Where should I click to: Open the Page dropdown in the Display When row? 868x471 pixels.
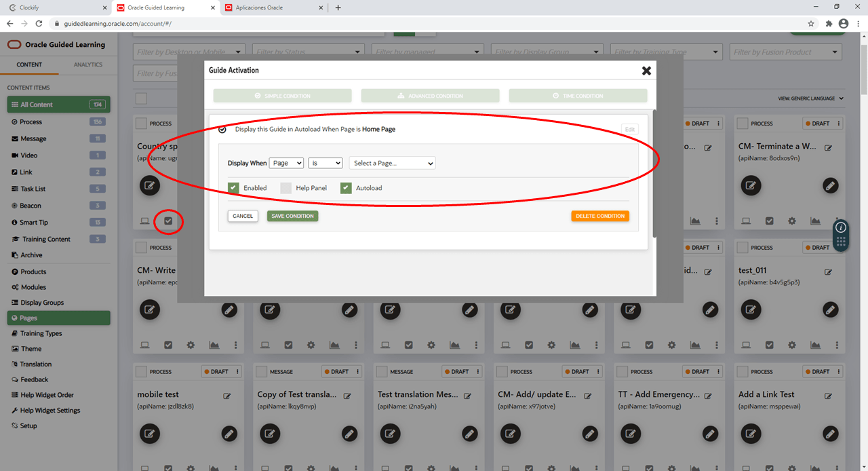286,163
